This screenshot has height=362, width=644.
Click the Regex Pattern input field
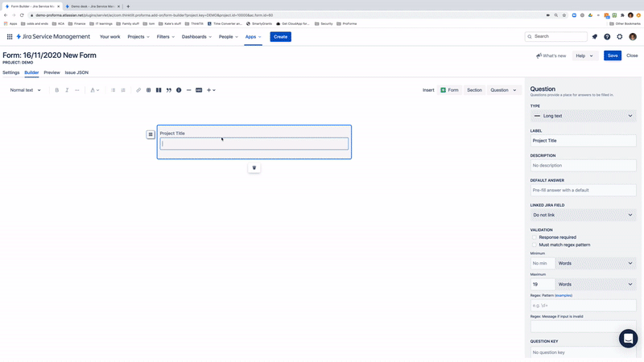(x=583, y=306)
